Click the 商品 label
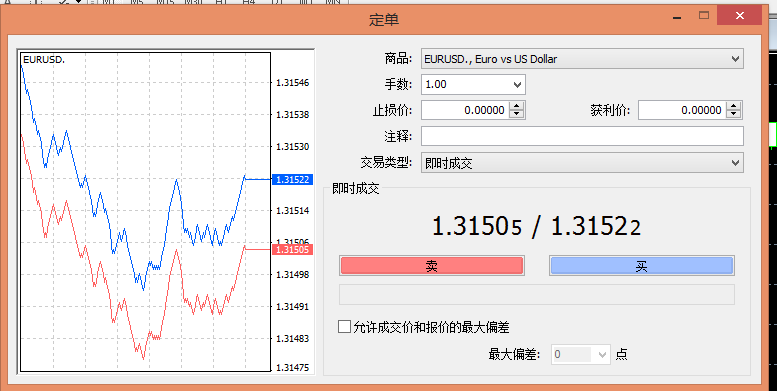The image size is (777, 391). coord(398,59)
